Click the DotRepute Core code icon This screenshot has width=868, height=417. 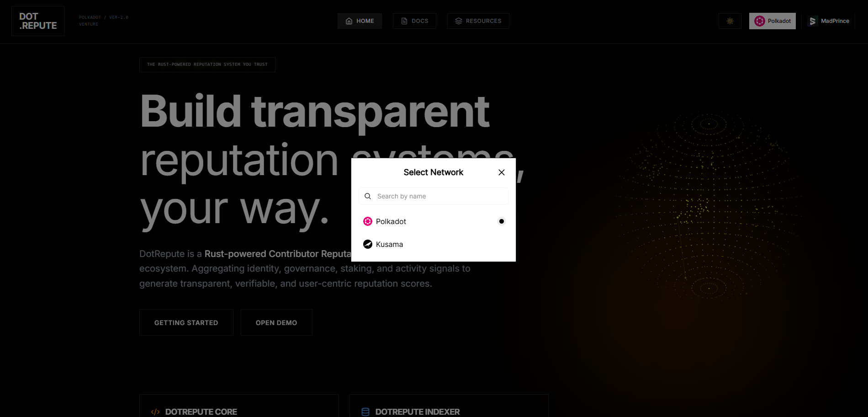coord(155,412)
